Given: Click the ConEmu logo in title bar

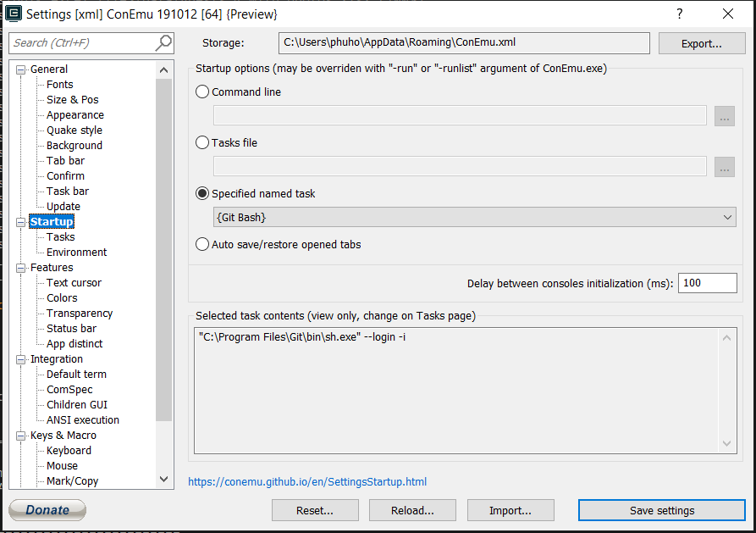Looking at the screenshot, I should tap(14, 14).
